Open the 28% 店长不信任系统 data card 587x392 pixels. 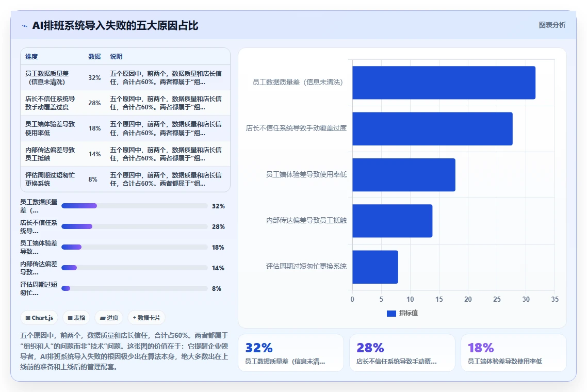(402, 353)
